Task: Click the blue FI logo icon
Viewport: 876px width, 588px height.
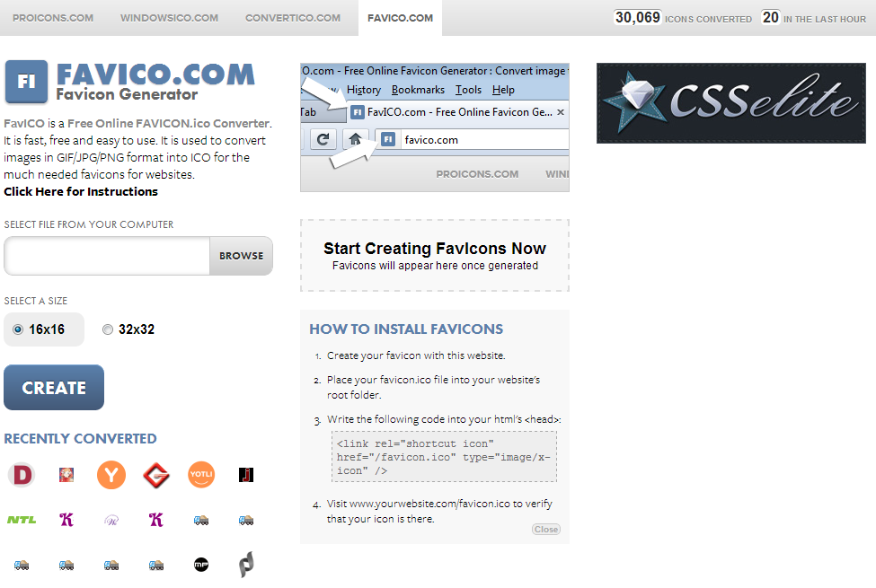Action: [x=26, y=82]
